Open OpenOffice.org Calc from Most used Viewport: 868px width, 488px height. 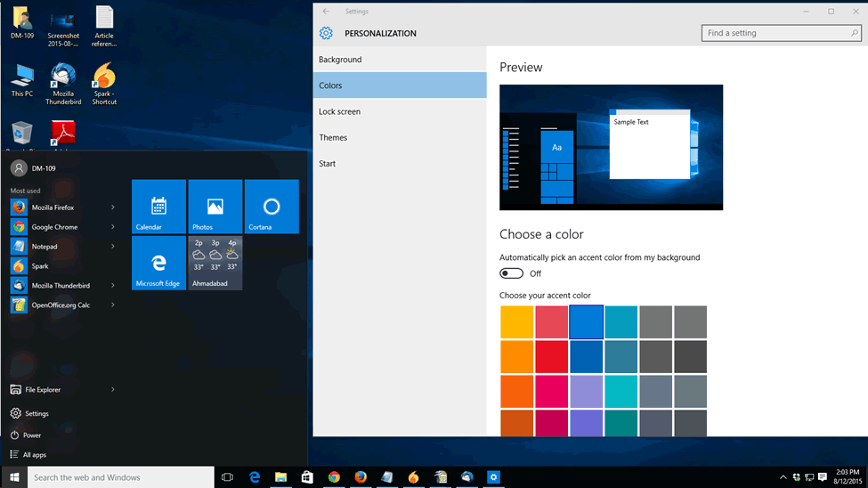coord(63,305)
